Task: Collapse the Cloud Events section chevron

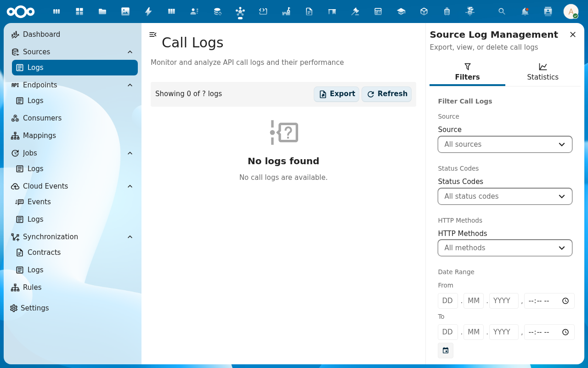Action: [x=130, y=186]
